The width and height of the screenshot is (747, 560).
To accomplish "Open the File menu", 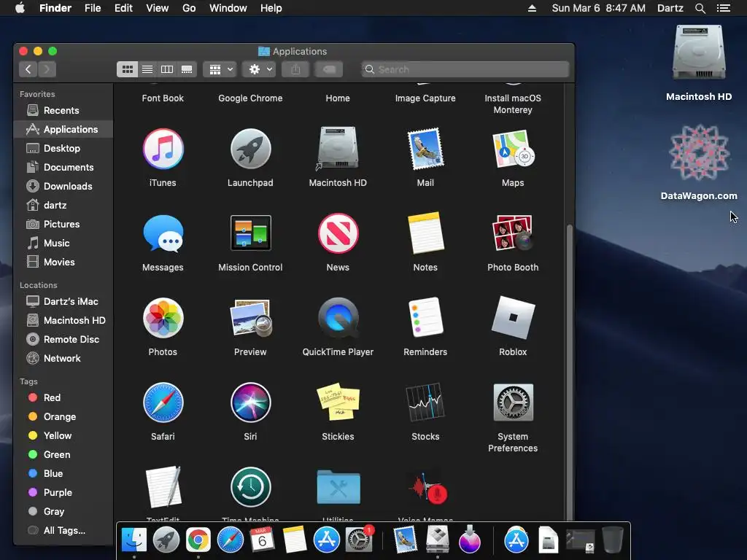I will tap(93, 8).
